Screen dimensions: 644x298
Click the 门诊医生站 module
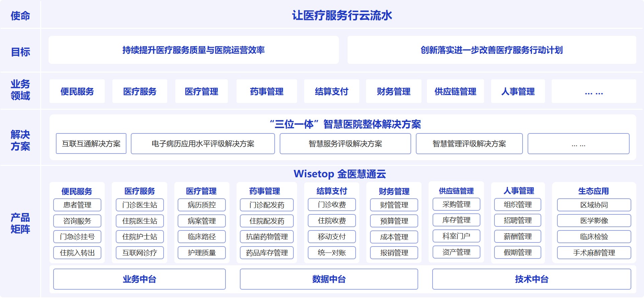pyautogui.click(x=140, y=205)
